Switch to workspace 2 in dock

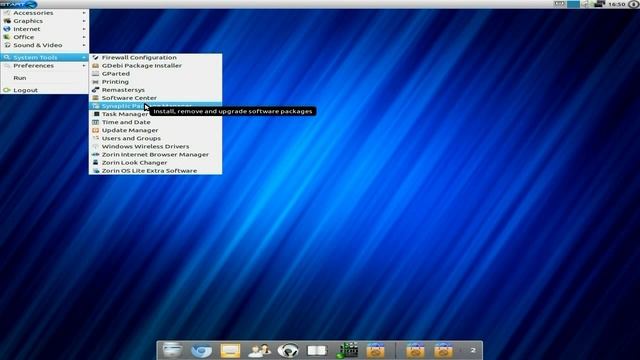tap(473, 350)
